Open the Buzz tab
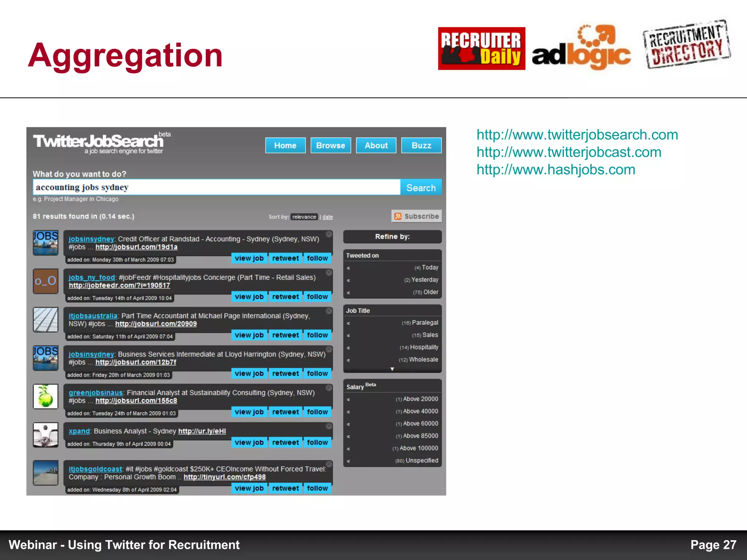The width and height of the screenshot is (747, 560). pos(421,145)
